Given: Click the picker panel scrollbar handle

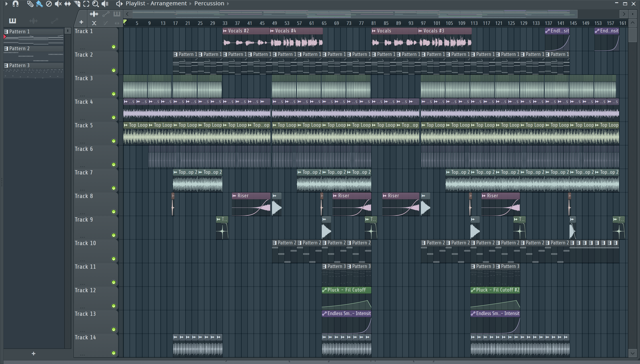Looking at the screenshot, I should (x=68, y=30).
